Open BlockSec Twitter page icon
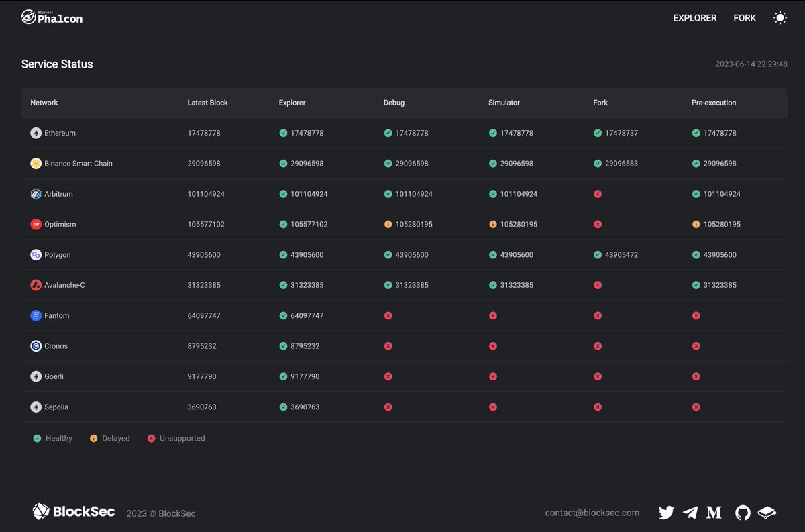 (666, 513)
